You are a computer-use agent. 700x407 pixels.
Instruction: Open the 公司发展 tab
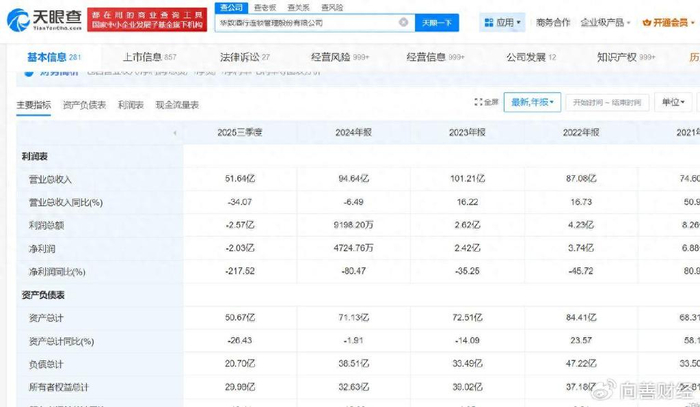click(531, 57)
